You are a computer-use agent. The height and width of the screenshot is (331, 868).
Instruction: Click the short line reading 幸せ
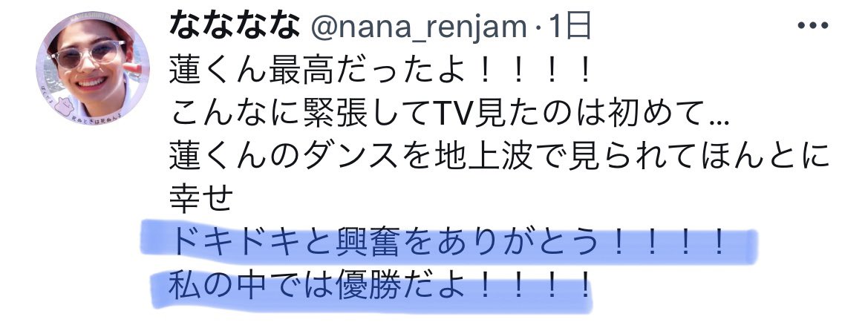200,199
